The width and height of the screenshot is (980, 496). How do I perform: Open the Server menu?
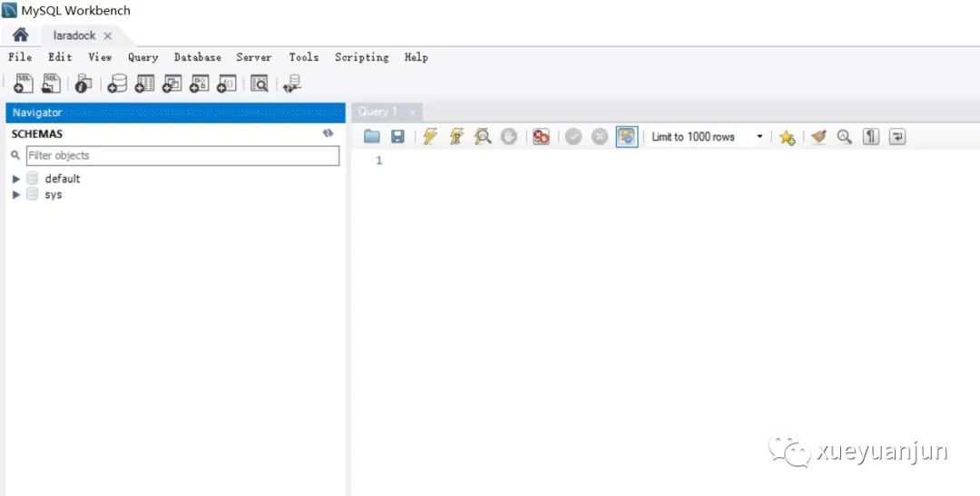click(254, 57)
